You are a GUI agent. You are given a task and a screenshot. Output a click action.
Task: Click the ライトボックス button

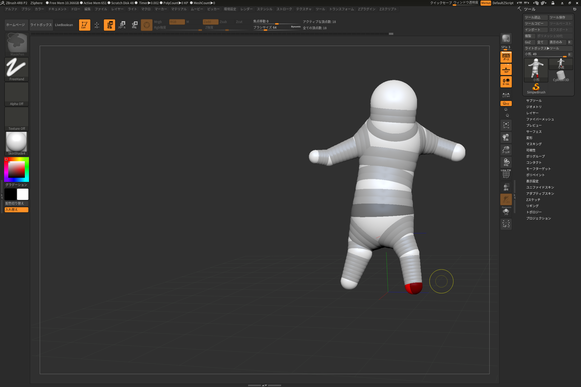(x=41, y=25)
